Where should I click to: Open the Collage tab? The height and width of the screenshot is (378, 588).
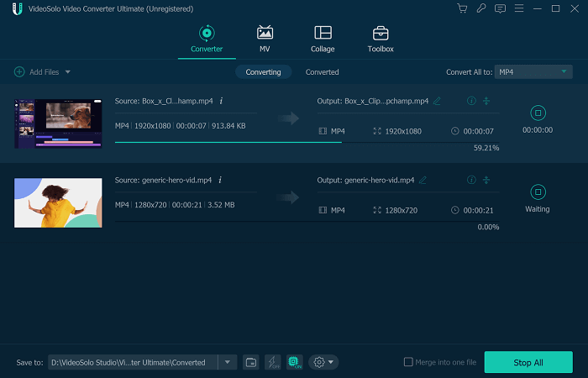tap(323, 39)
